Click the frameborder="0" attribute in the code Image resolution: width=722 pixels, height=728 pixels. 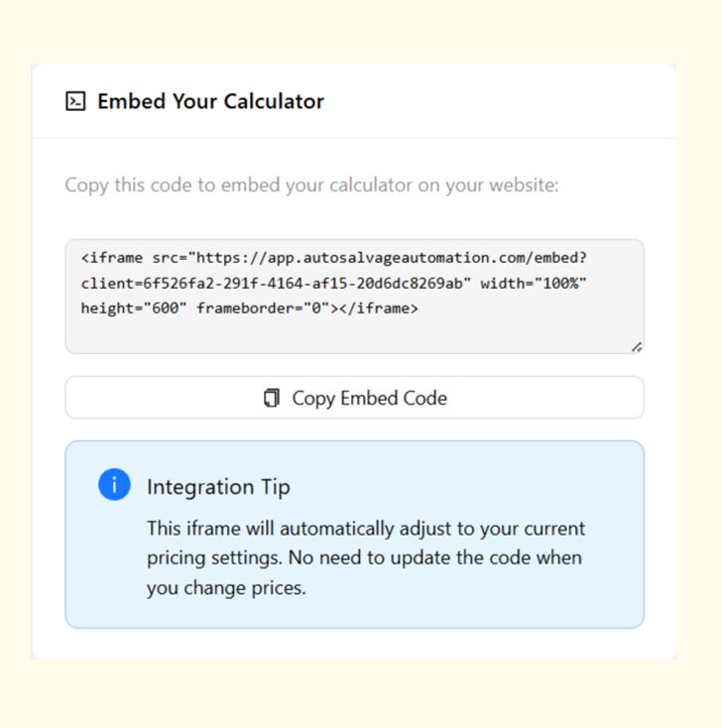[x=263, y=308]
